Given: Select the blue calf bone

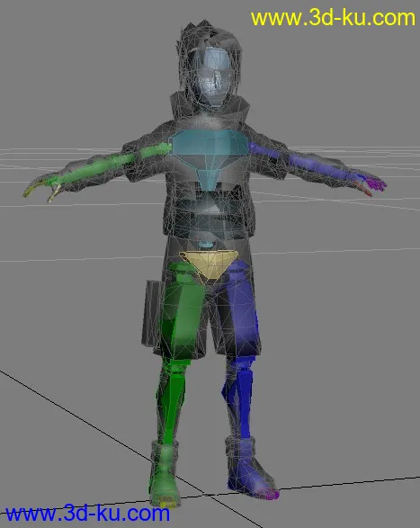Looking at the screenshot, I should pos(241,398).
